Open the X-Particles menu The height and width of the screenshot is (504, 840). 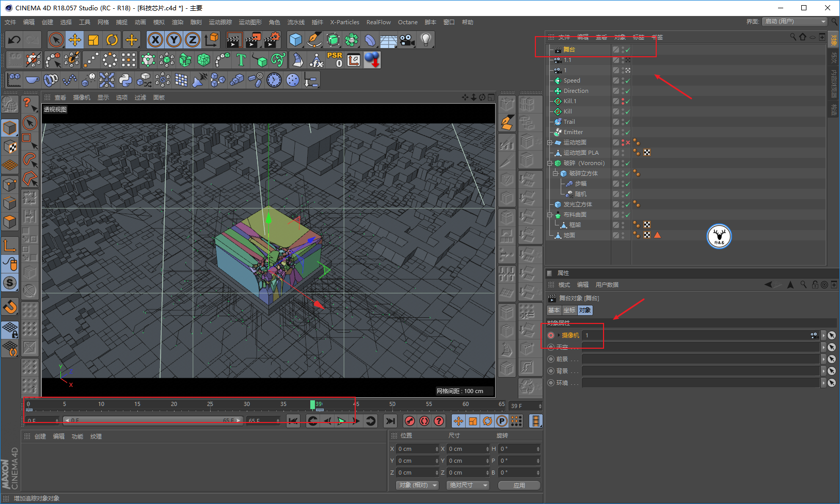click(345, 22)
